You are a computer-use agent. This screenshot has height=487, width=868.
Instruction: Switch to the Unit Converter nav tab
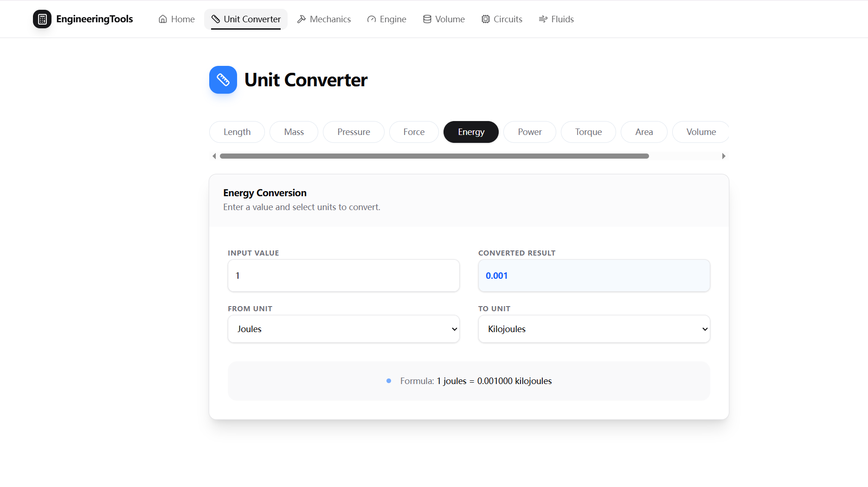coord(245,19)
